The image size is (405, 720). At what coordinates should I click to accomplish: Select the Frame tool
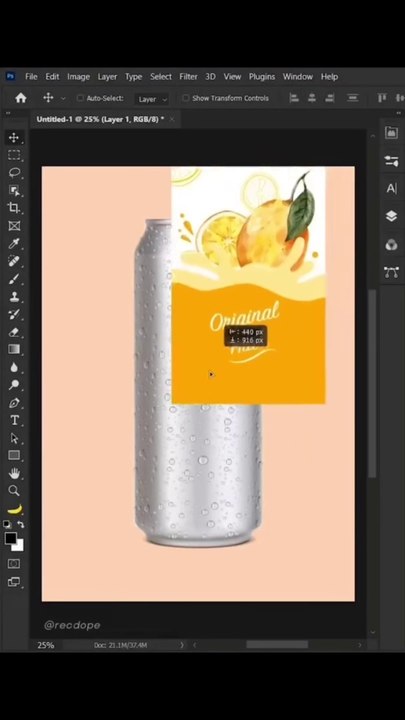coord(14,225)
